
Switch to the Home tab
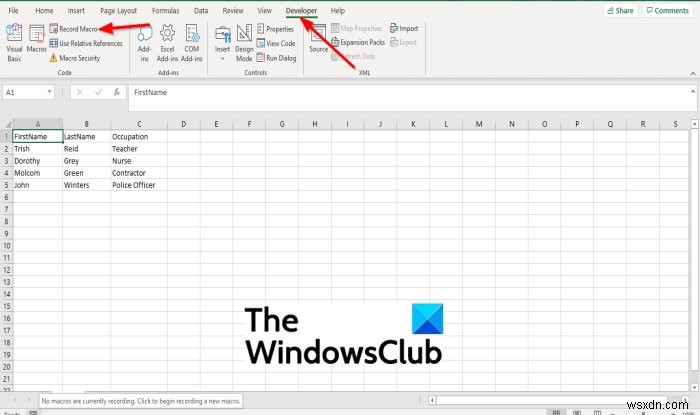point(44,11)
